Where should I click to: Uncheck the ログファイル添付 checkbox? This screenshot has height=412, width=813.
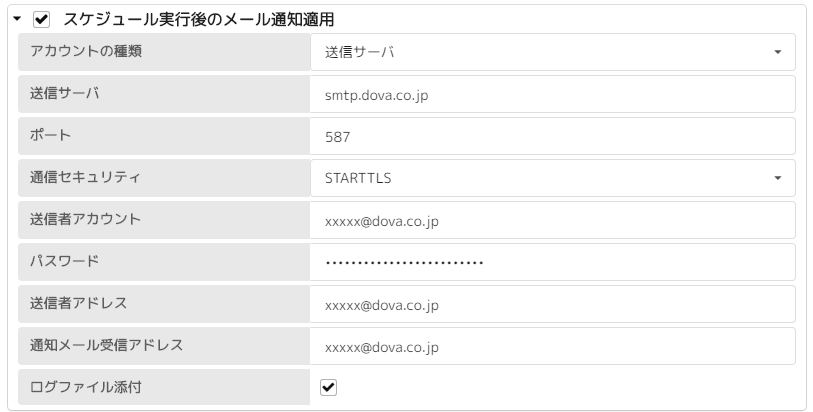click(x=328, y=388)
